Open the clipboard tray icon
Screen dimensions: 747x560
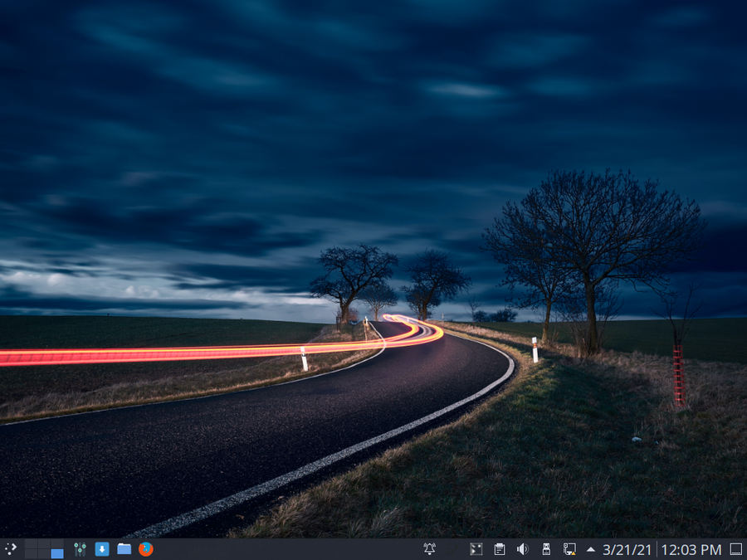pyautogui.click(x=500, y=549)
